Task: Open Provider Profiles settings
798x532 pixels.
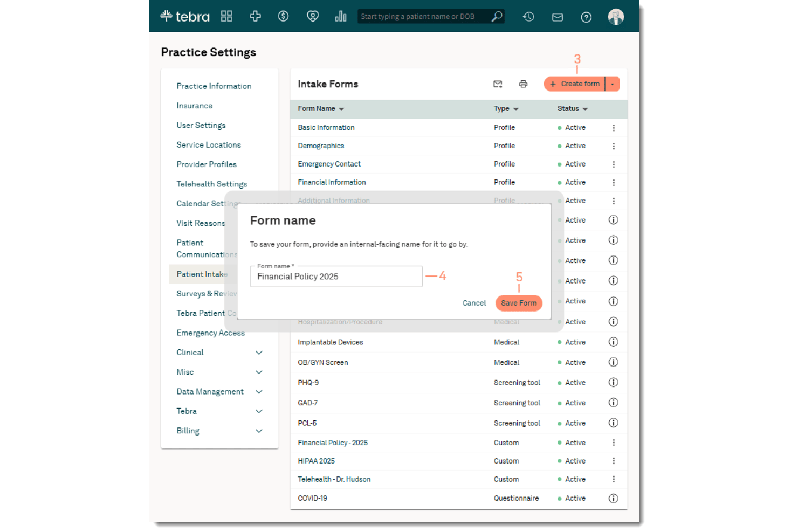Action: point(207,164)
